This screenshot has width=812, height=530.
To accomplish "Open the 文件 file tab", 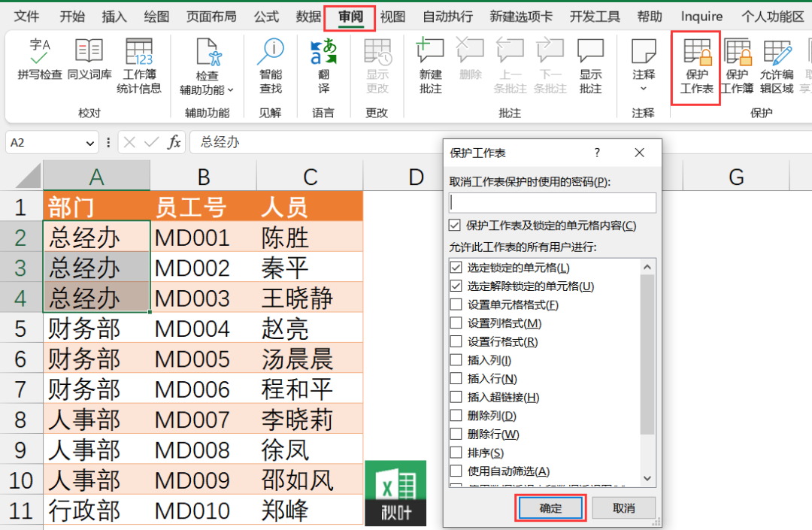I will pos(26,17).
